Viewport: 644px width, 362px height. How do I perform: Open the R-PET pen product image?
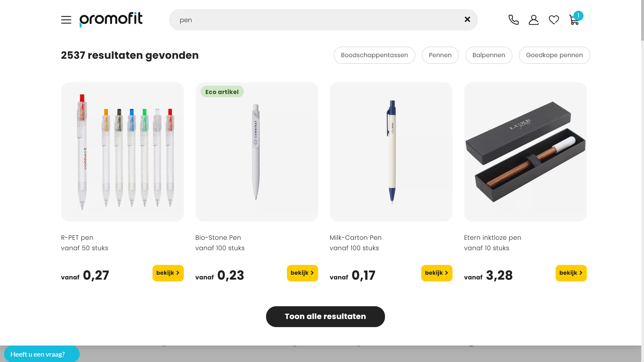pos(122,152)
